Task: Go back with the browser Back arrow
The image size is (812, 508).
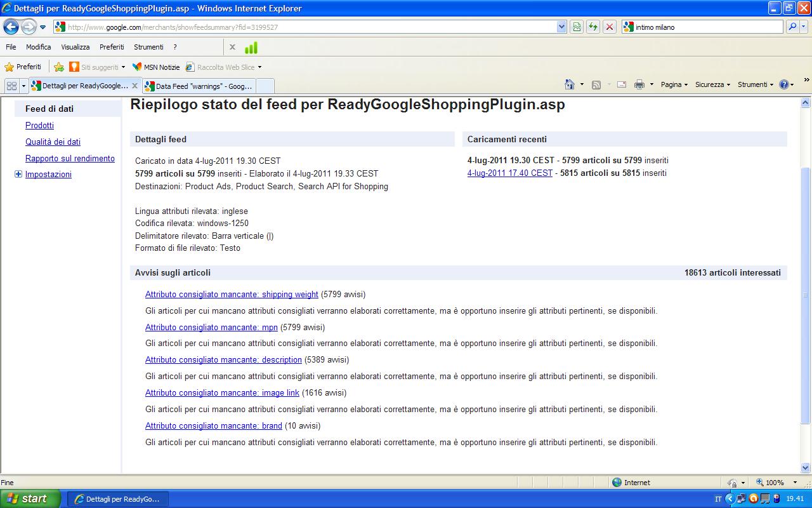Action: 11,27
